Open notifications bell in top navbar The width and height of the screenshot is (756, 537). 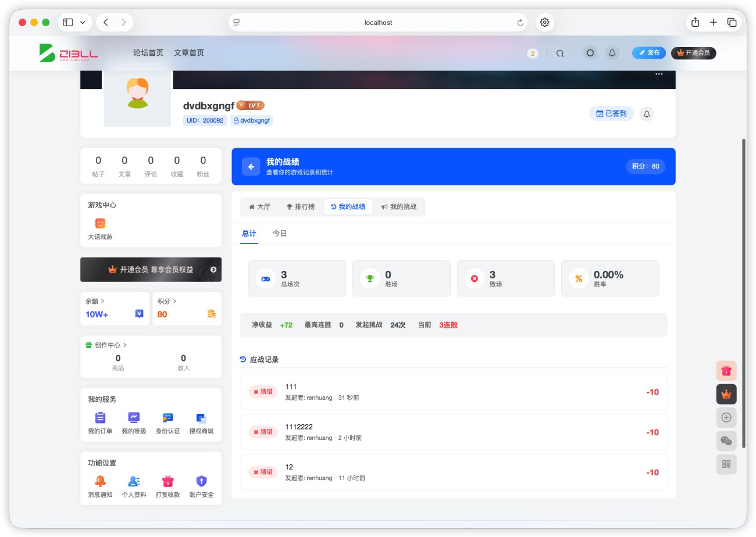[612, 53]
